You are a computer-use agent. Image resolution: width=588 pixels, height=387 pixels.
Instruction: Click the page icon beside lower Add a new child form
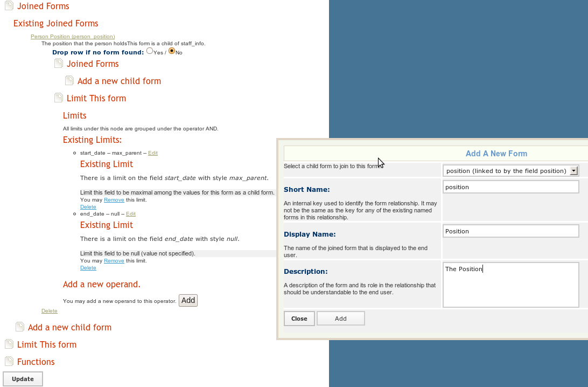[20, 327]
